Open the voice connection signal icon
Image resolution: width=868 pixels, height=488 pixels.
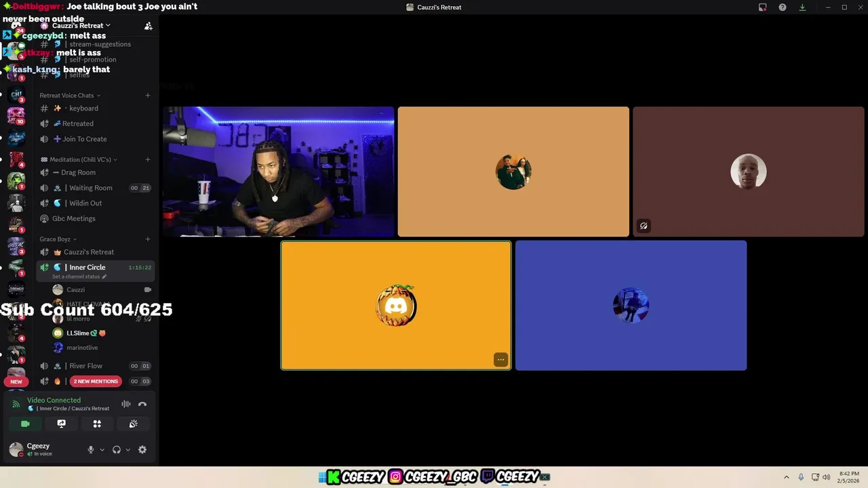[16, 405]
